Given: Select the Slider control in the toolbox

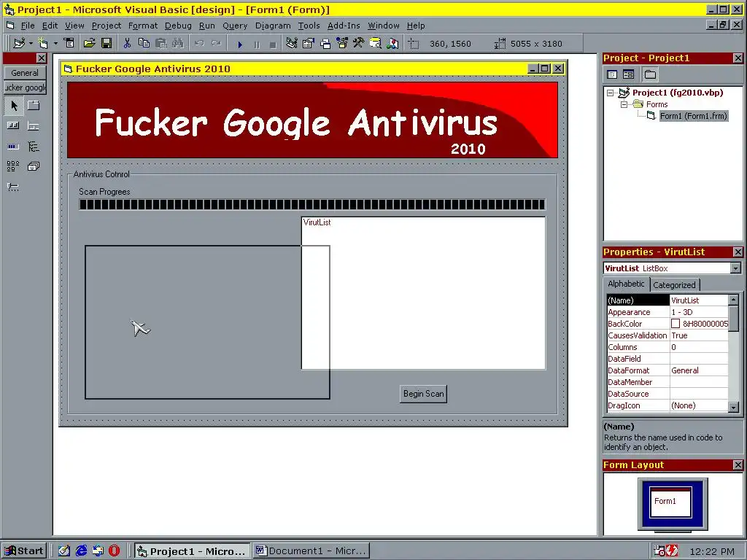Looking at the screenshot, I should point(13,187).
